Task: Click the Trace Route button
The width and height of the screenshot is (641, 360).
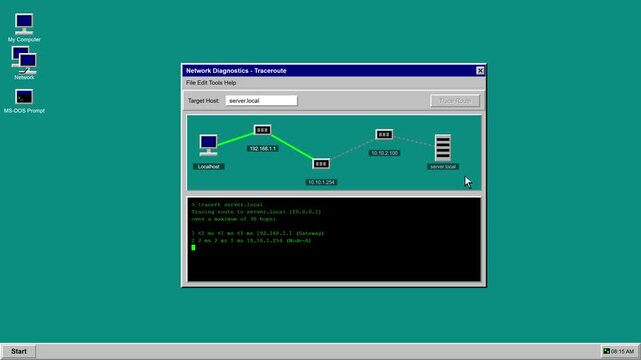Action: [x=455, y=101]
